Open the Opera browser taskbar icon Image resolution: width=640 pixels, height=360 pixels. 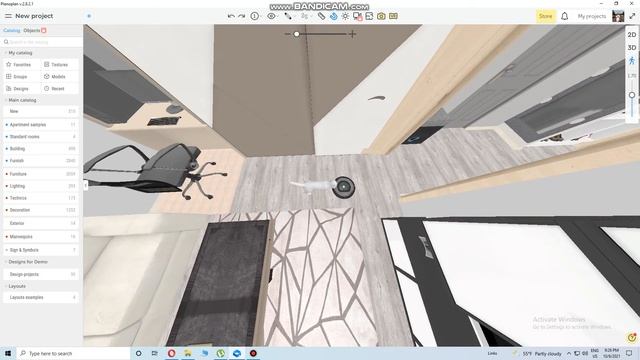(x=171, y=353)
